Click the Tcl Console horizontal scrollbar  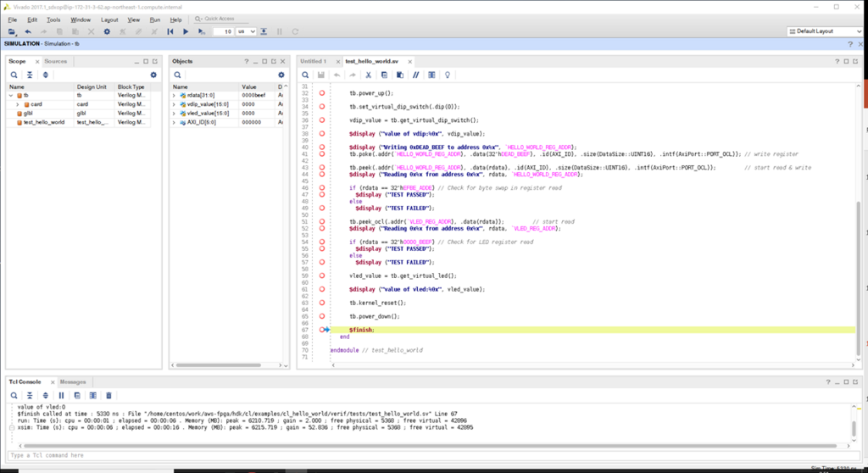(x=430, y=446)
